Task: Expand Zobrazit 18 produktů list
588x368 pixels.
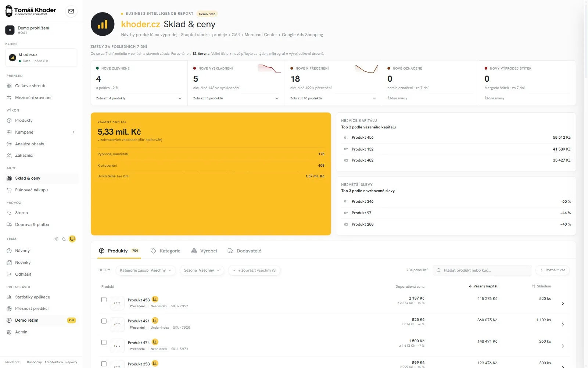Action: click(x=333, y=98)
